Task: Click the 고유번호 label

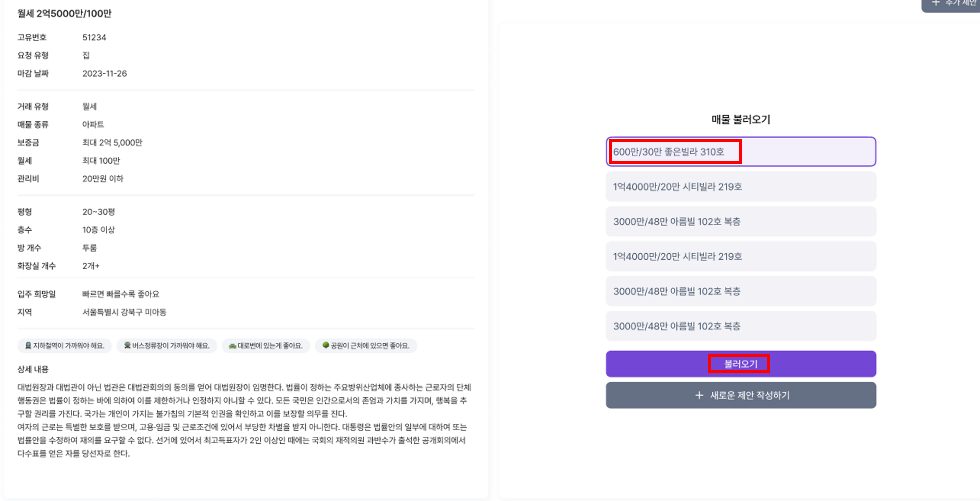Action: (x=32, y=37)
